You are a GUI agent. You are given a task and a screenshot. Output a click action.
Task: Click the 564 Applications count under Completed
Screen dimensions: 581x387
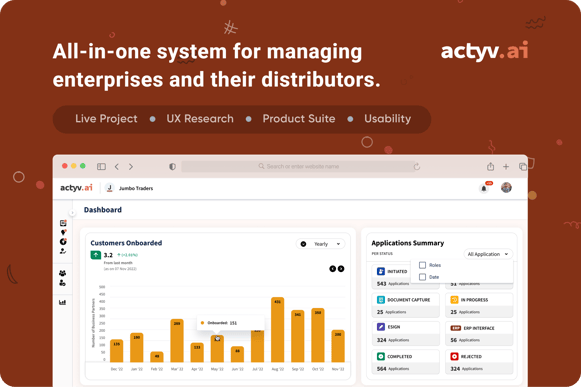[x=393, y=369]
